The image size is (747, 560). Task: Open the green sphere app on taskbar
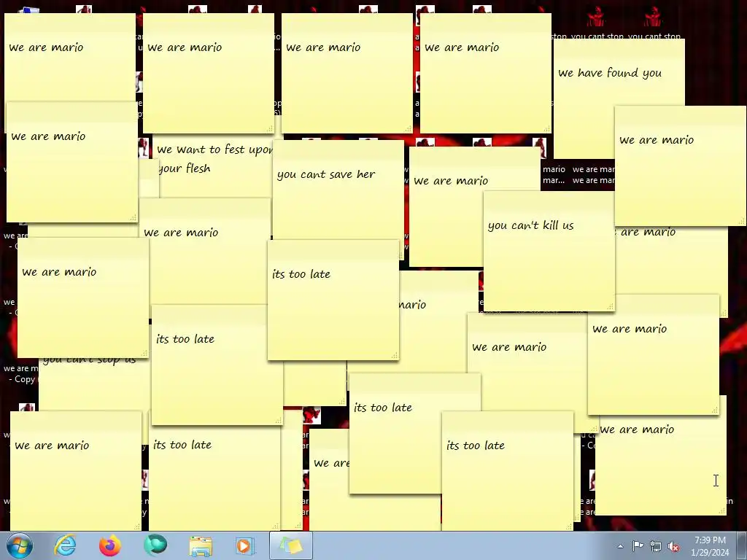(155, 545)
